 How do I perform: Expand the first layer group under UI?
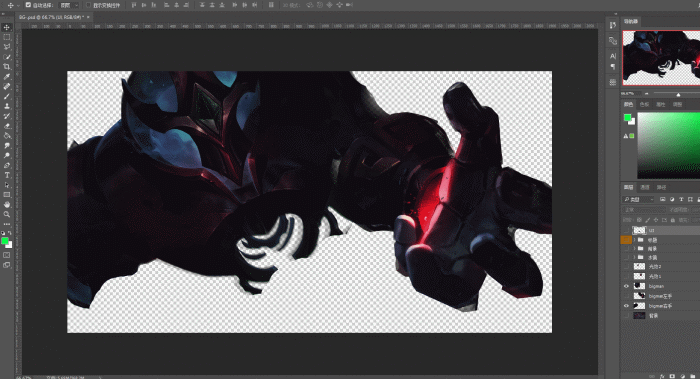pos(634,240)
